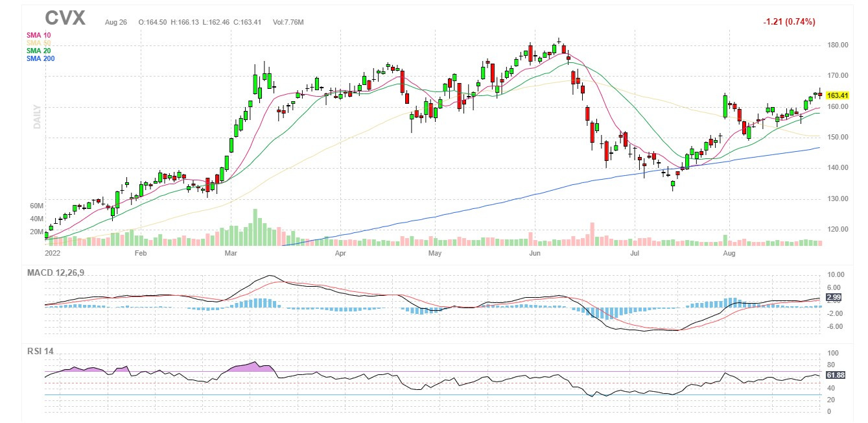Click the 170.00 price axis label

[838, 76]
